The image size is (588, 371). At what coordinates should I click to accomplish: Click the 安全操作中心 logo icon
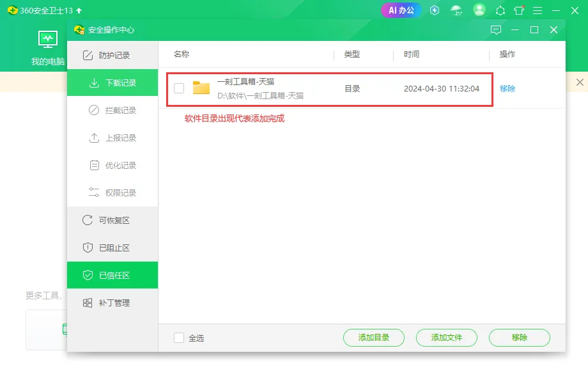79,29
